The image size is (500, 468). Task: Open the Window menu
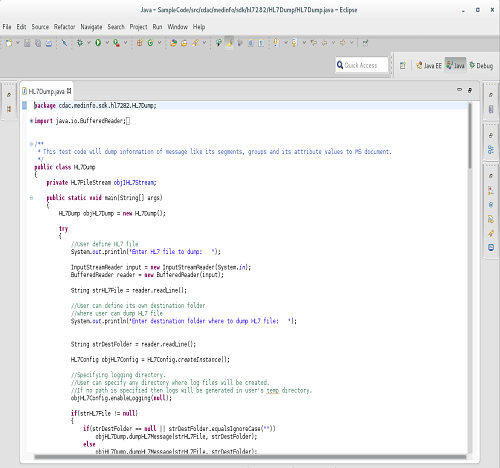click(x=177, y=27)
